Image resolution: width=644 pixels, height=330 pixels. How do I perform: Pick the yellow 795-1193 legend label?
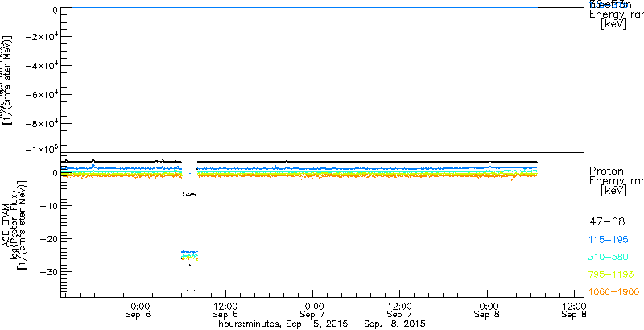[x=612, y=274]
